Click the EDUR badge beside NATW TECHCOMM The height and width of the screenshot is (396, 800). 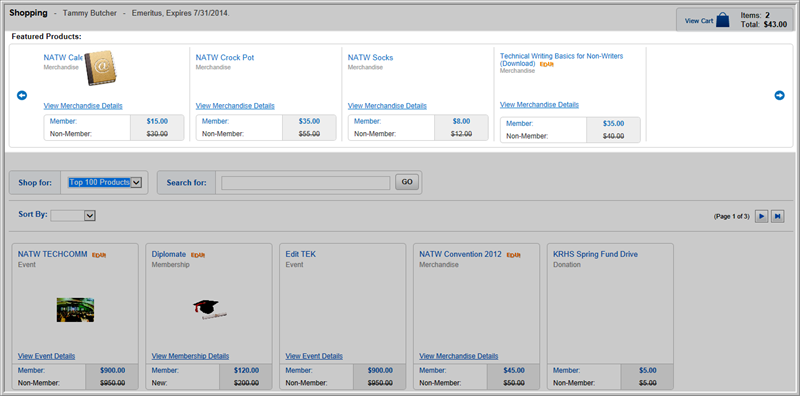99,255
